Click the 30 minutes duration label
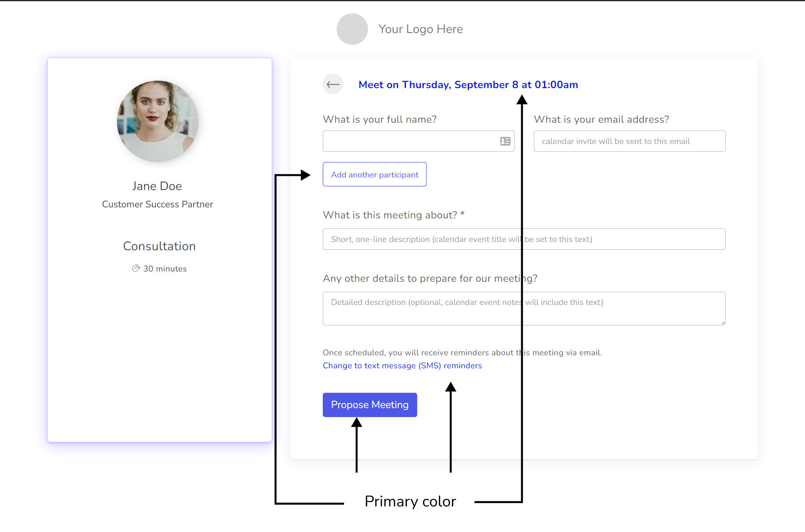This screenshot has height=532, width=805. coord(165,269)
